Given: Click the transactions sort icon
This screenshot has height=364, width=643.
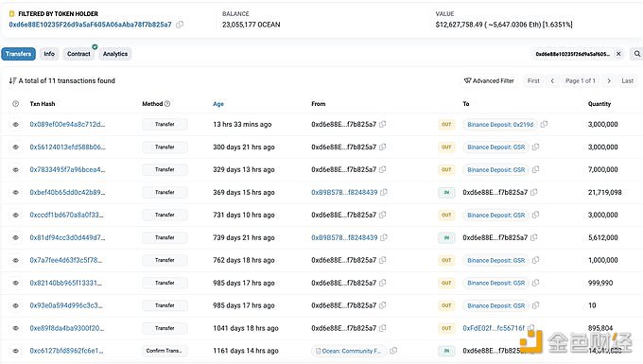Looking at the screenshot, I should 12,80.
